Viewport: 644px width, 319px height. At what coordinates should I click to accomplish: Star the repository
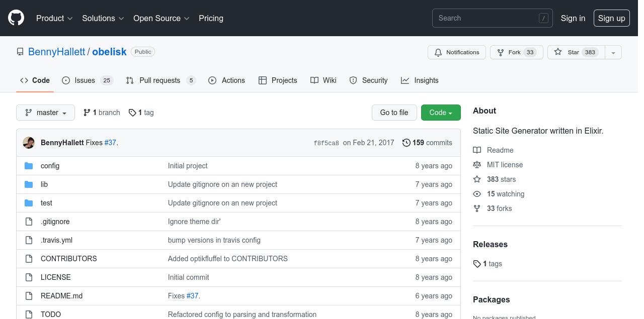coord(576,52)
